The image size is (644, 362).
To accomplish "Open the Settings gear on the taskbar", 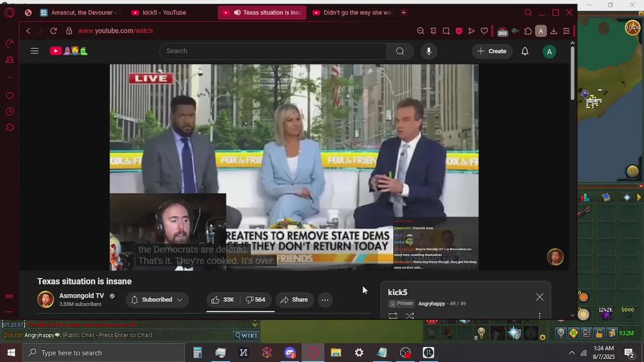I will pyautogui.click(x=359, y=353).
